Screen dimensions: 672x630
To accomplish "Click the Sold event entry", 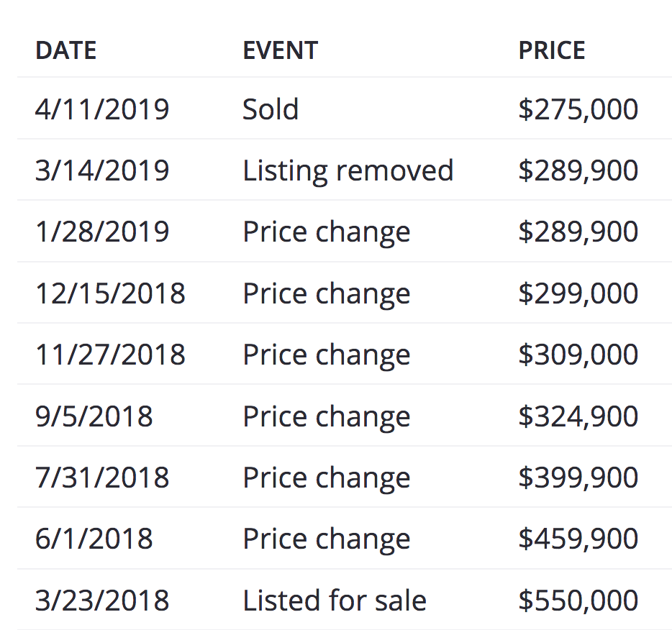I will 270,109.
